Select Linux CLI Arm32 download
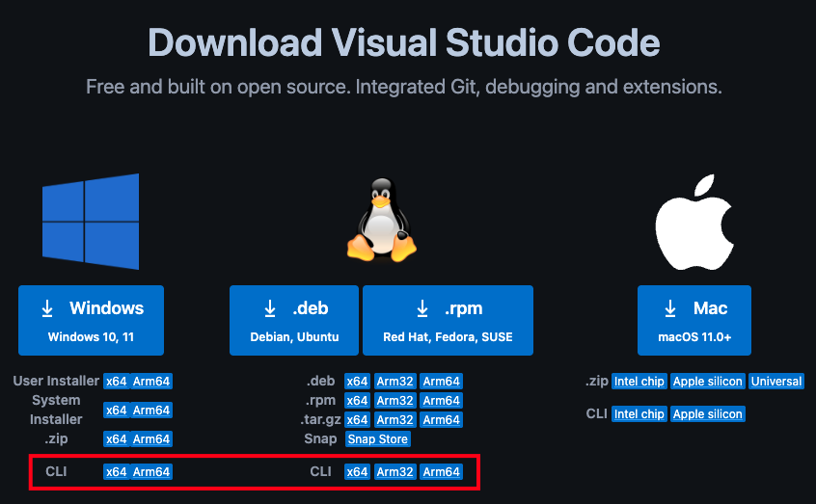This screenshot has width=816, height=504. coord(394,472)
